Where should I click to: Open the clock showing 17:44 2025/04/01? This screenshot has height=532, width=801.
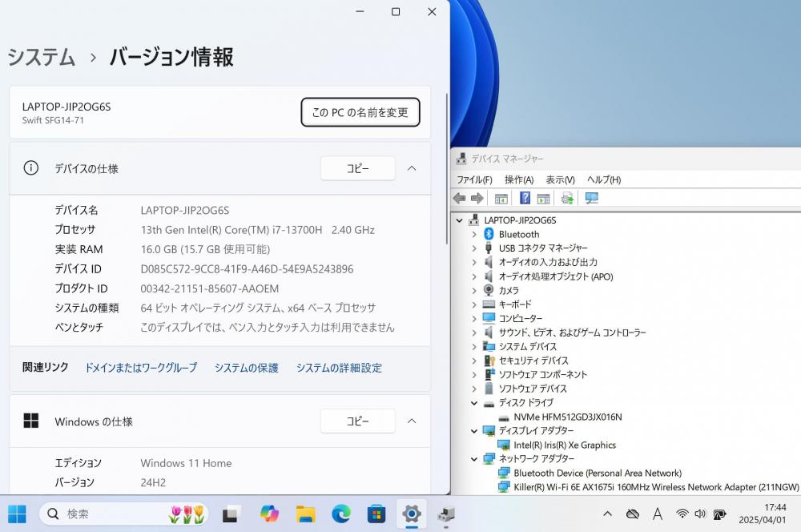coord(763,514)
